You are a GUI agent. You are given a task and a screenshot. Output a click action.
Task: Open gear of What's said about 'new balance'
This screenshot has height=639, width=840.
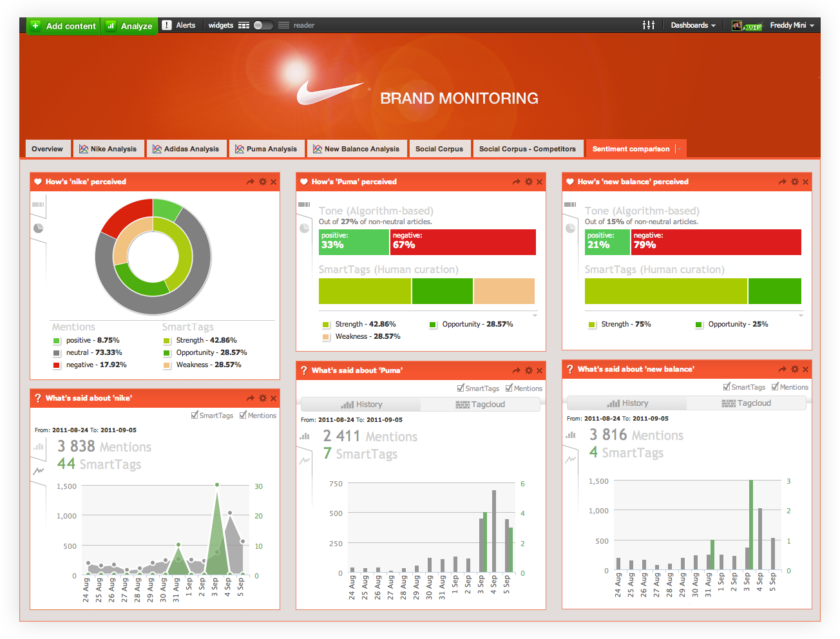coord(795,369)
